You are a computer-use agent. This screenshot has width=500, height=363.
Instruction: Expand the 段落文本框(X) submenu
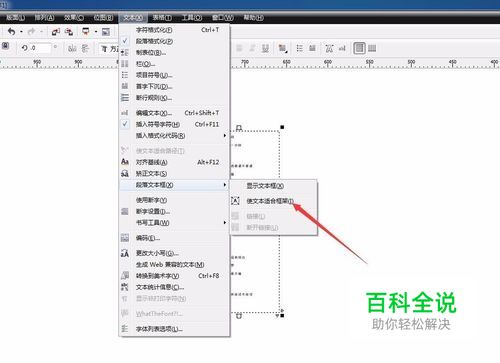[x=225, y=185]
